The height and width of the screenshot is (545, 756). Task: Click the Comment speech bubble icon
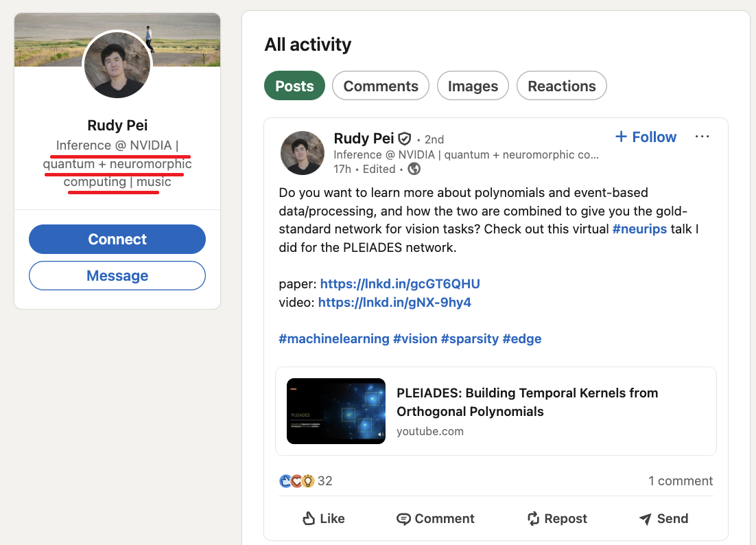click(x=404, y=519)
